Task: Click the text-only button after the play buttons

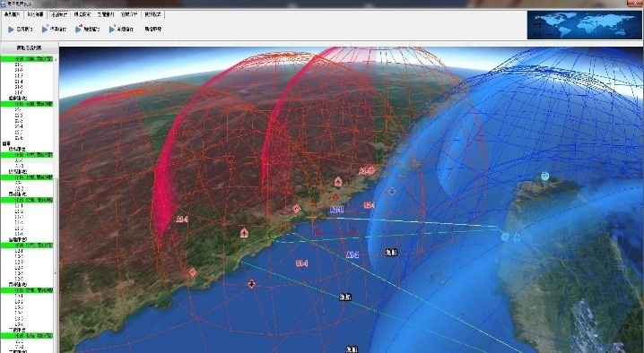Action: click(152, 30)
